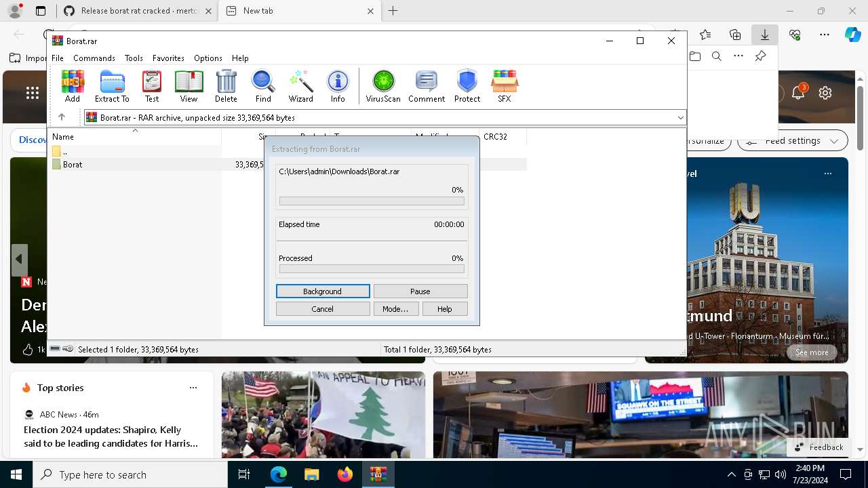This screenshot has width=868, height=488.
Task: Expand the archive path dropdown
Action: pos(680,118)
